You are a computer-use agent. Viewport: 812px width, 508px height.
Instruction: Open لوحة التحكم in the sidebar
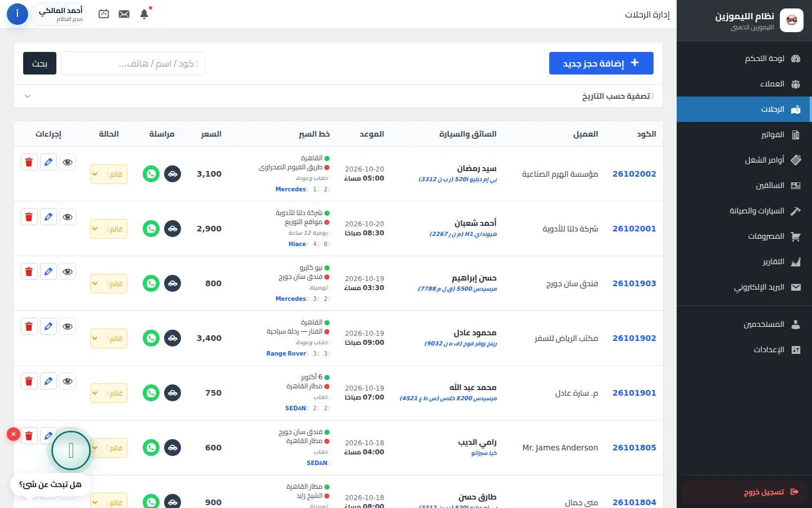pos(744,58)
